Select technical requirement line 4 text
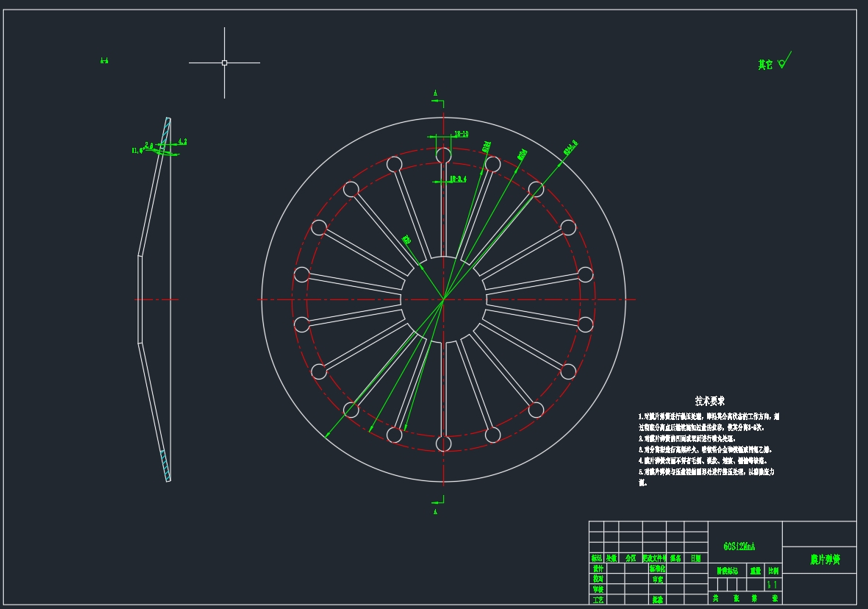The image size is (868, 609). pos(702,460)
